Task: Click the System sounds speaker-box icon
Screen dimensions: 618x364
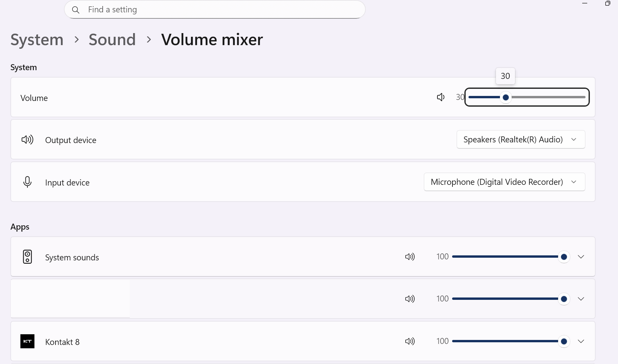Action: [27, 257]
